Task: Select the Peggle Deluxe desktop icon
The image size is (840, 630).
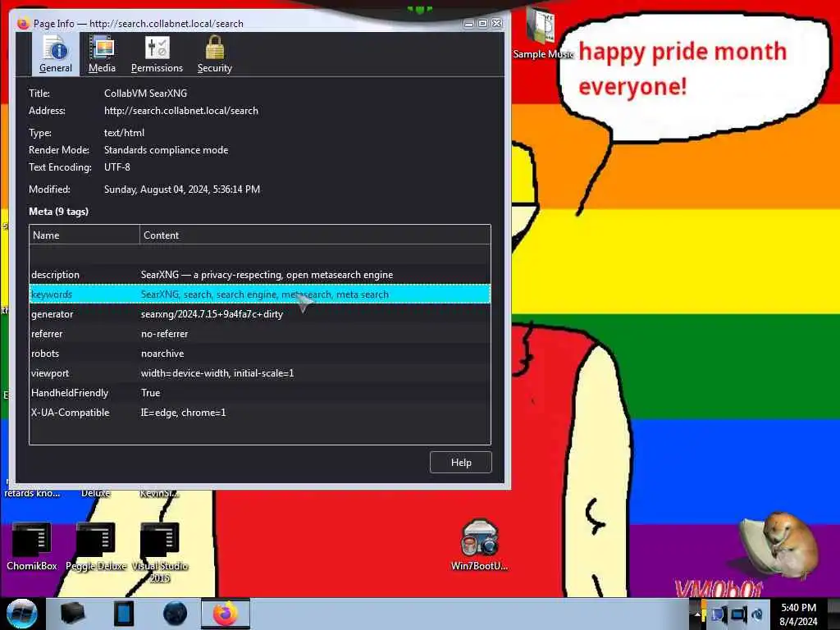Action: click(96, 546)
